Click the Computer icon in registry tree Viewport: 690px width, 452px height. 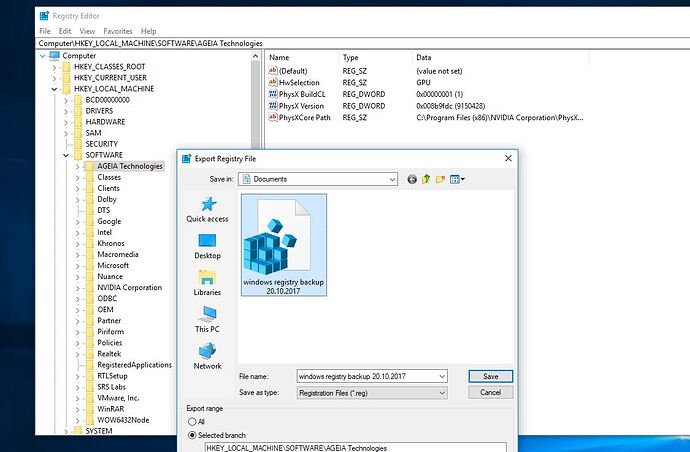click(x=55, y=55)
